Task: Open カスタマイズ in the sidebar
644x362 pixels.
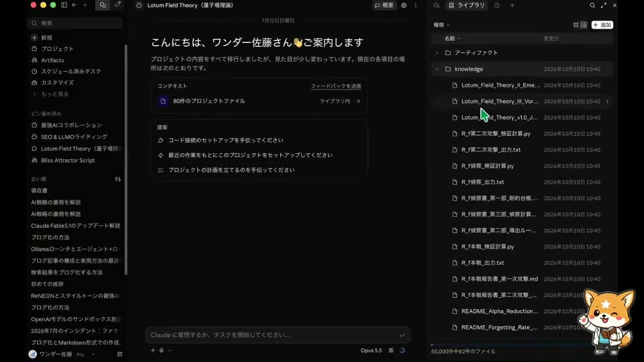Action: click(x=52, y=82)
